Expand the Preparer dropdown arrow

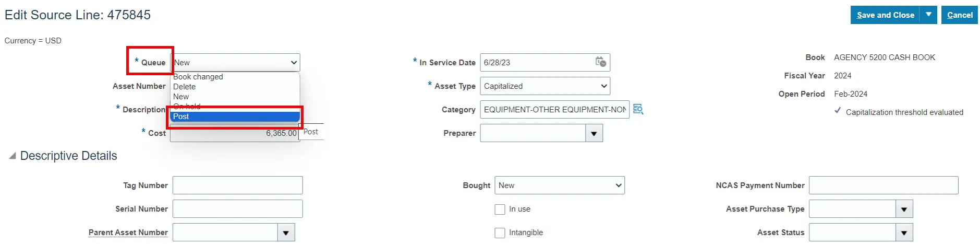pyautogui.click(x=594, y=133)
